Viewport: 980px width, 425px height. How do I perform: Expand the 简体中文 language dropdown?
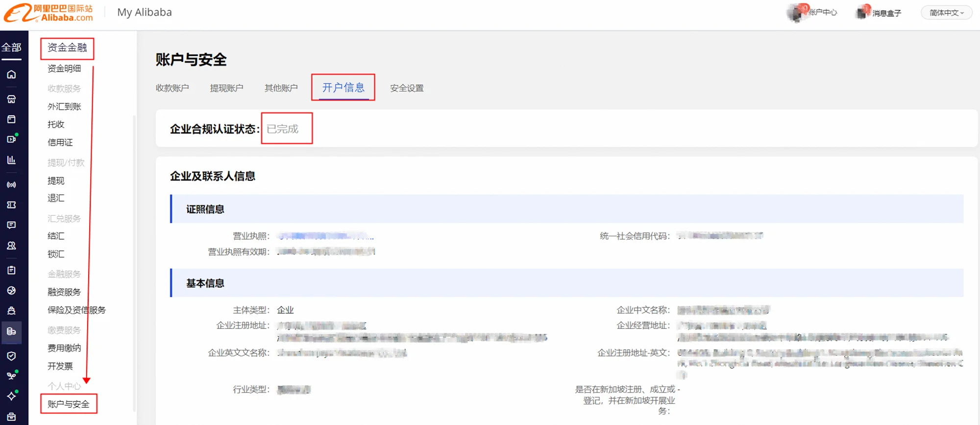pos(946,13)
